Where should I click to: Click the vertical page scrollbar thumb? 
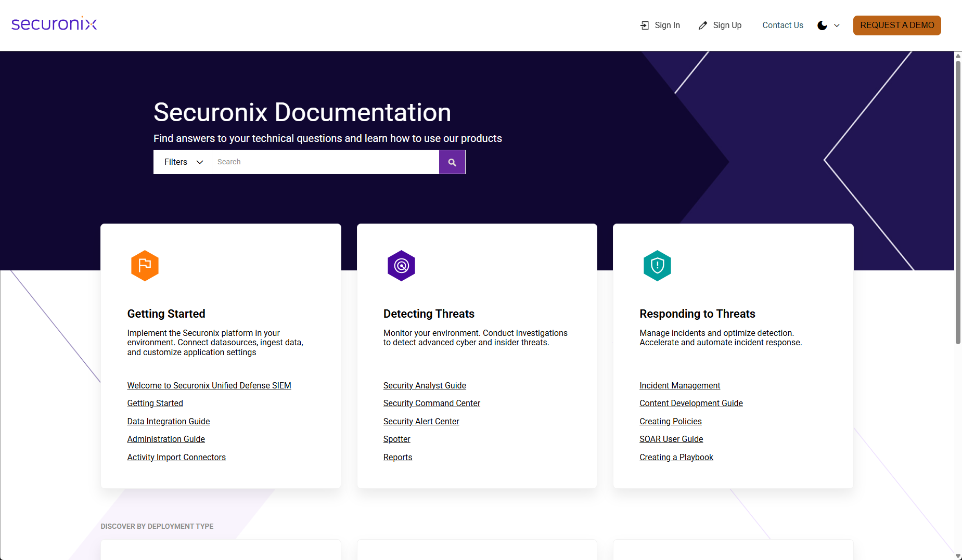958,203
